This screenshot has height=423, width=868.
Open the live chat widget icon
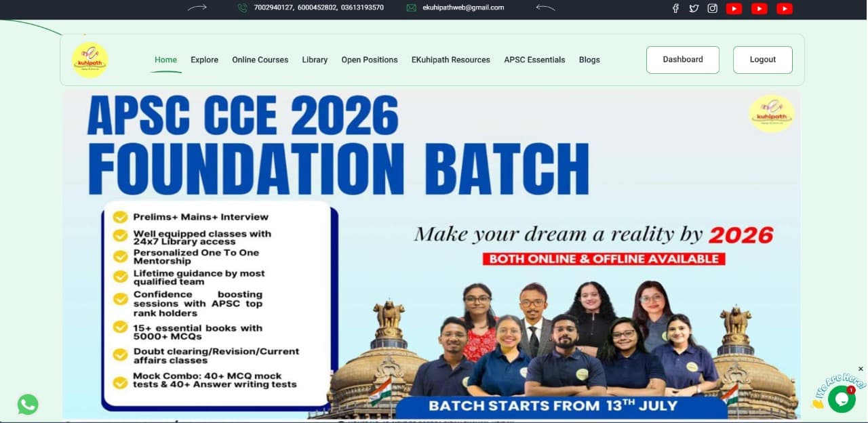(x=842, y=399)
